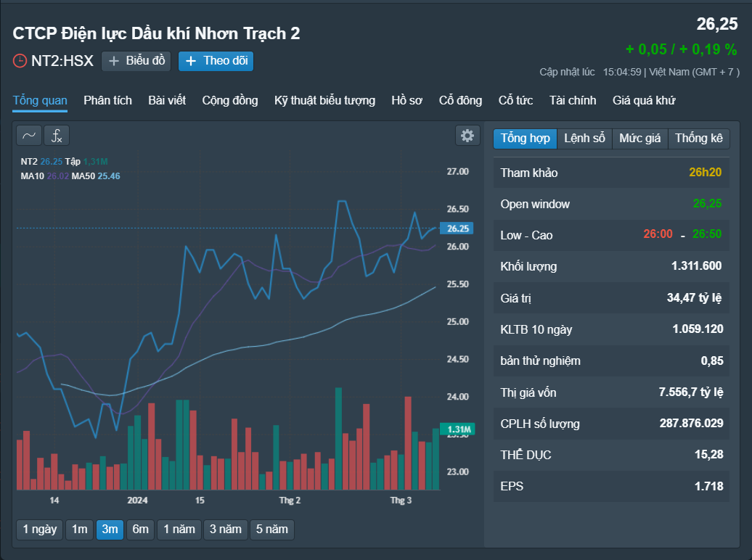Viewport: 752px width, 560px height.
Task: Click the low price 26:00
Action: [x=658, y=234]
